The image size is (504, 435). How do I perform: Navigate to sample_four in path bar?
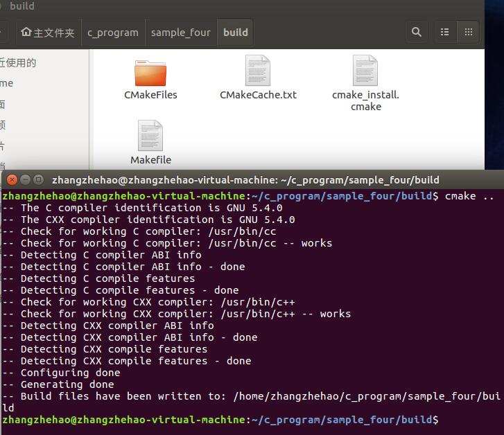pyautogui.click(x=181, y=33)
